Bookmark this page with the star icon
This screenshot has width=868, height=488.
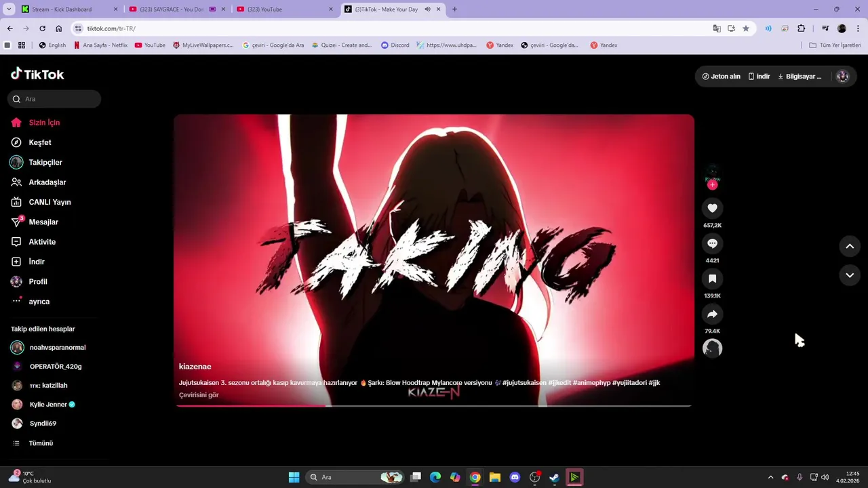(x=746, y=28)
